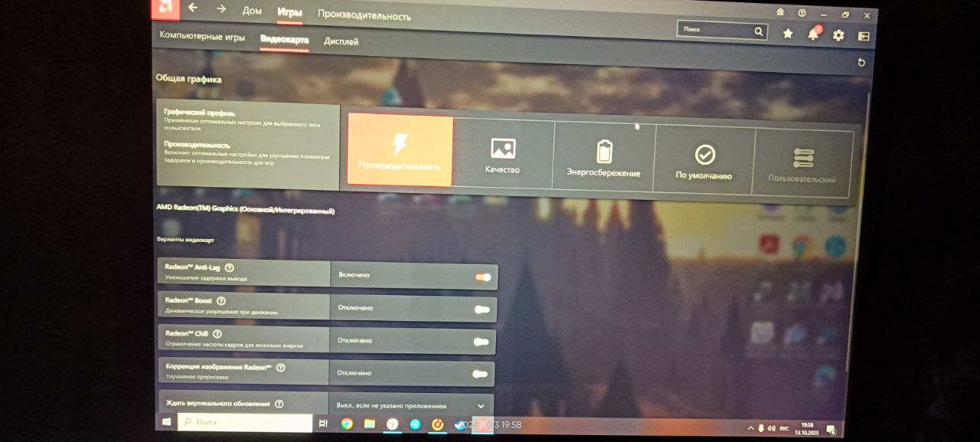Enable the Radeon Boost toggle
The width and height of the screenshot is (980, 442).
pos(482,309)
